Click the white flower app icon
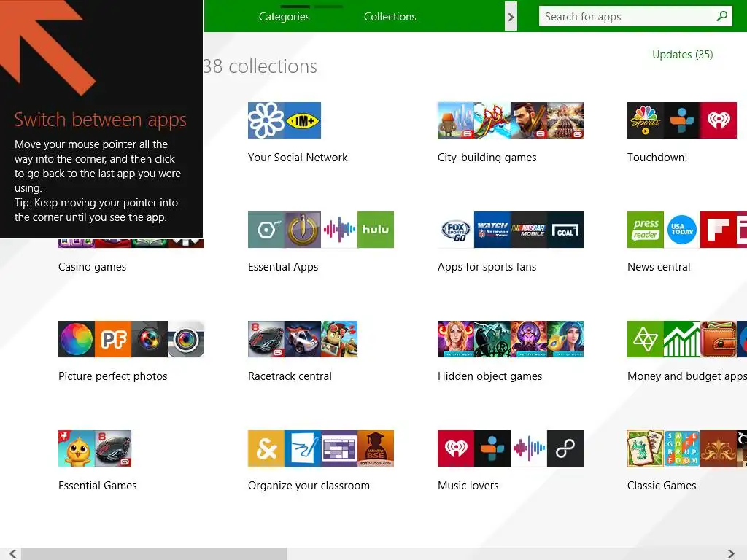The width and height of the screenshot is (747, 560). click(x=266, y=120)
